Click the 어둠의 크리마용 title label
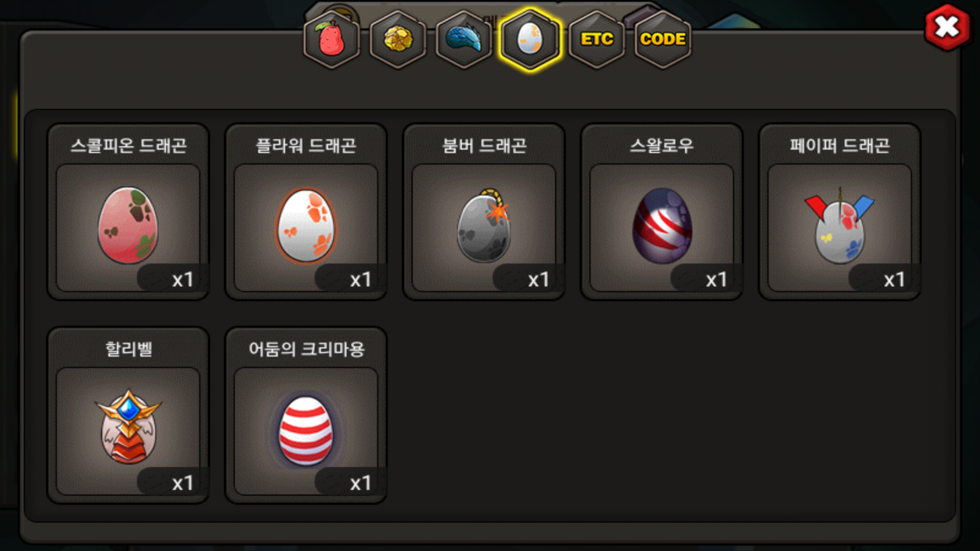 (x=307, y=349)
